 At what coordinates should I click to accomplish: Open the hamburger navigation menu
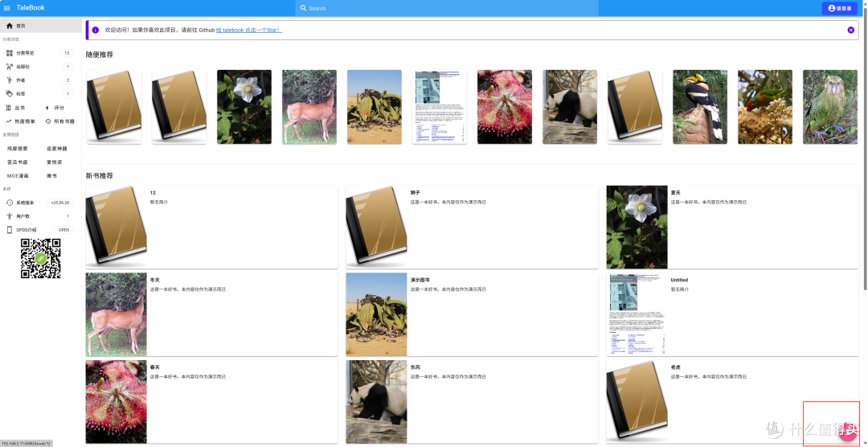pos(6,8)
